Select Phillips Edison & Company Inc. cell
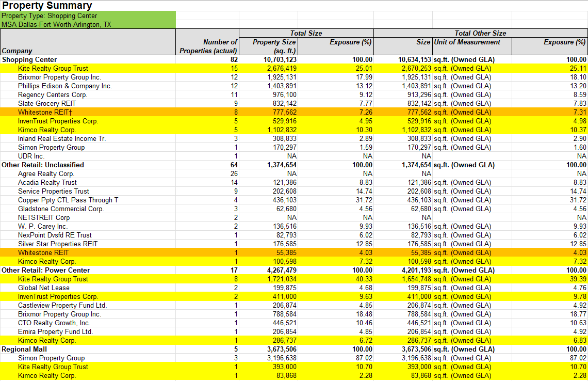The width and height of the screenshot is (588, 381). click(65, 86)
